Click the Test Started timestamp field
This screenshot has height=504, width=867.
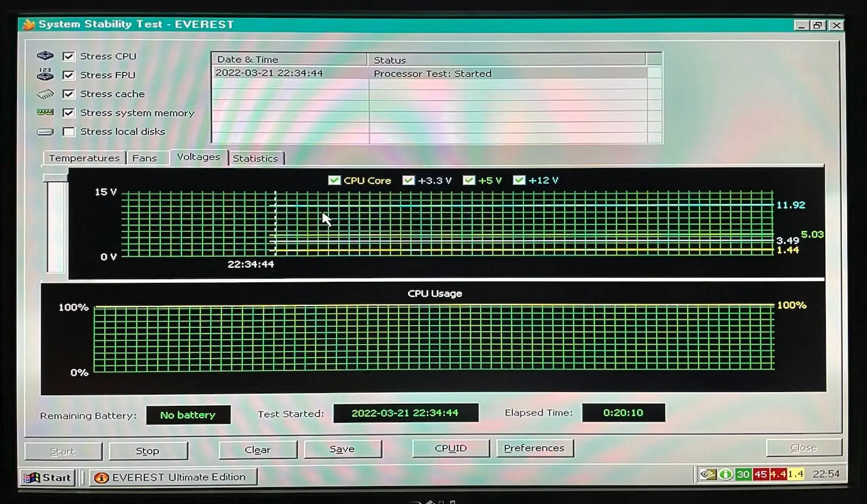coord(405,413)
